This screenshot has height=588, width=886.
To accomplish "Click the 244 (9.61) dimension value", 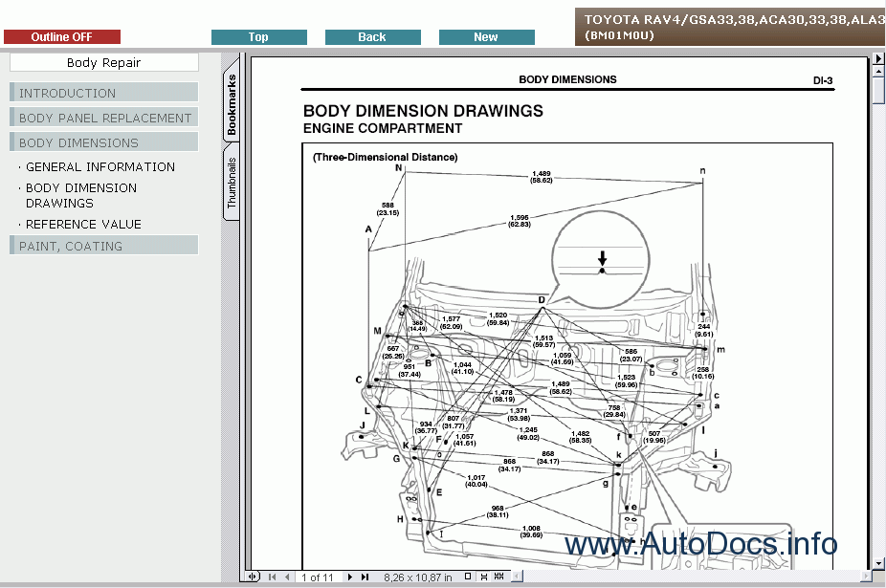I will [704, 331].
